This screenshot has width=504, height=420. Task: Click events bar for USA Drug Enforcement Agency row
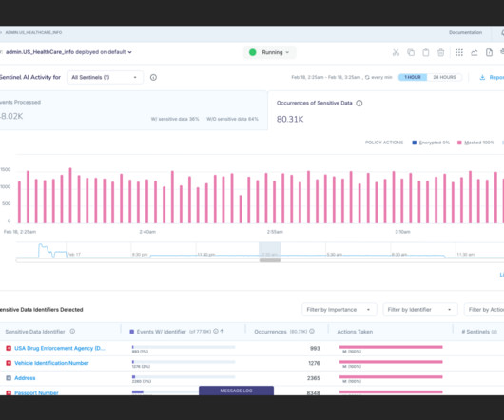coord(184,347)
